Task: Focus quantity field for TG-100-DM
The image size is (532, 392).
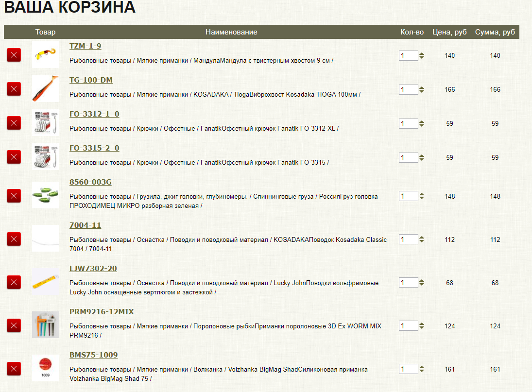Action: pos(408,89)
